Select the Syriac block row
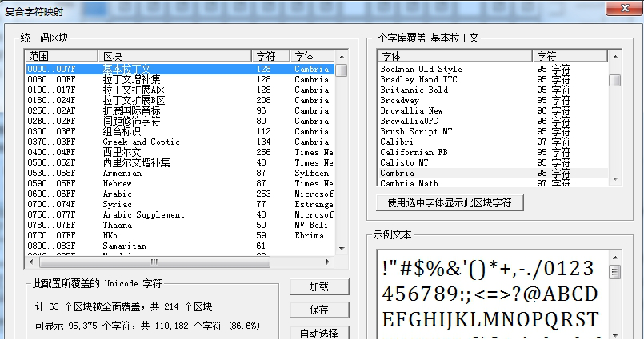The image size is (644, 352). [x=180, y=204]
